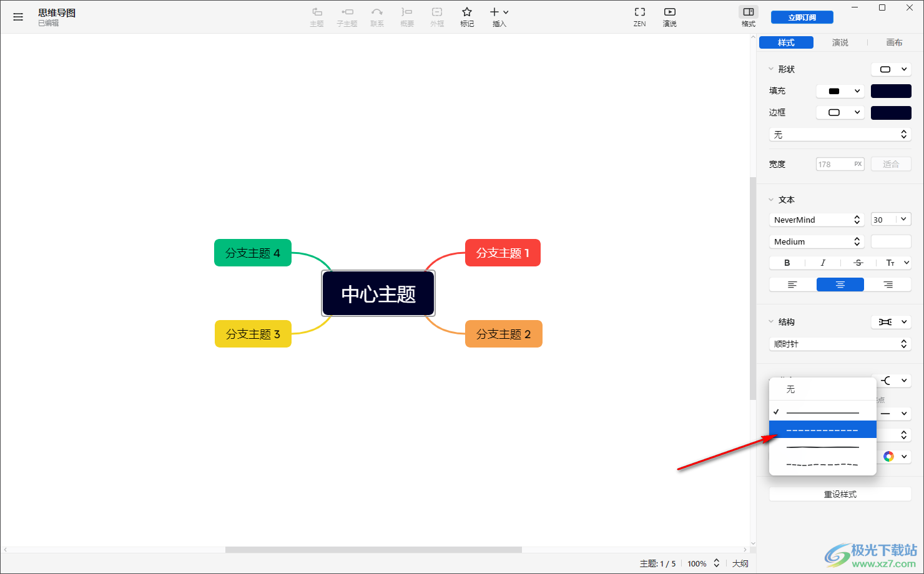Viewport: 924px width, 574px height.
Task: Select the highlighted dashed line style
Action: coord(823,429)
